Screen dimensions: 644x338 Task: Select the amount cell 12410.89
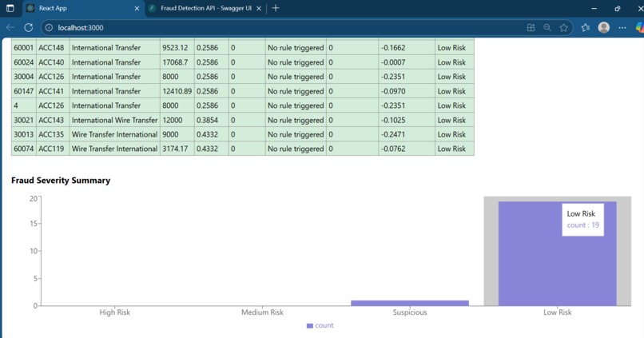tap(177, 91)
